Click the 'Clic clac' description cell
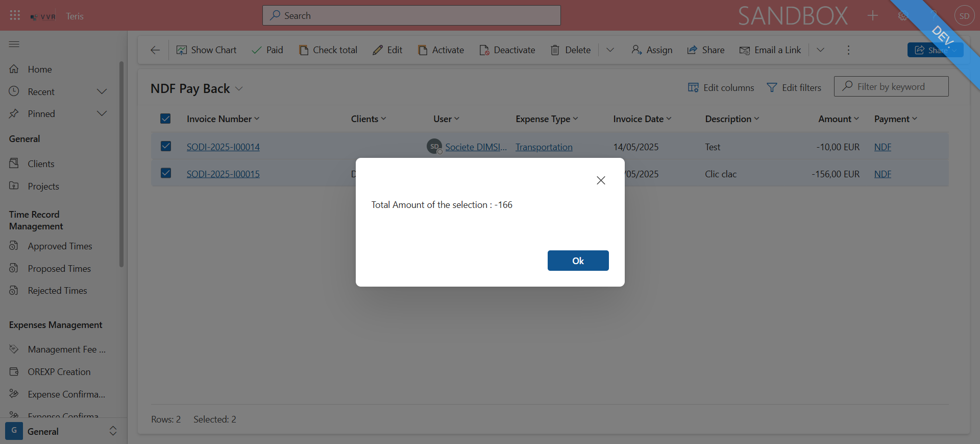This screenshot has height=444, width=980. coord(721,174)
